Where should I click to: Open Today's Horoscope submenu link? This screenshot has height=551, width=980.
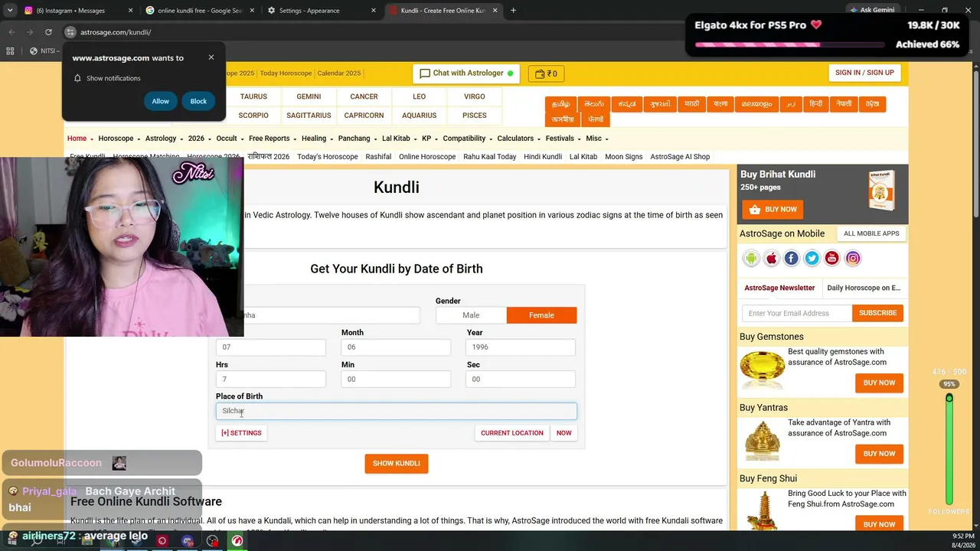pos(328,157)
